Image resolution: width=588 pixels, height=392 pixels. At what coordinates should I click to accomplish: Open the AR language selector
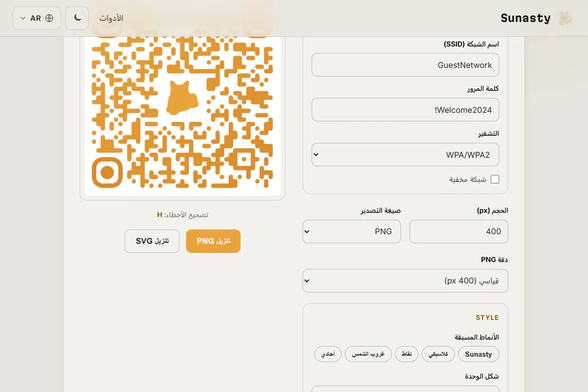(x=37, y=18)
